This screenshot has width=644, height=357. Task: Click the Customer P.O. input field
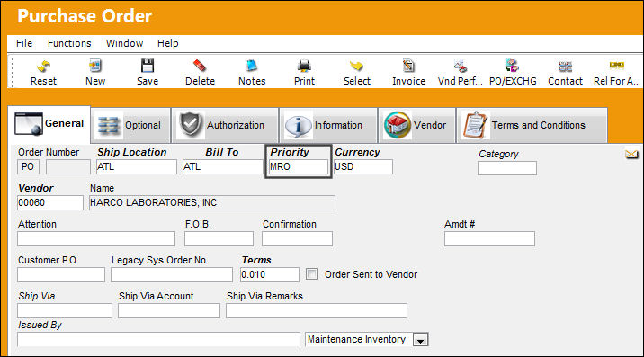click(x=61, y=274)
